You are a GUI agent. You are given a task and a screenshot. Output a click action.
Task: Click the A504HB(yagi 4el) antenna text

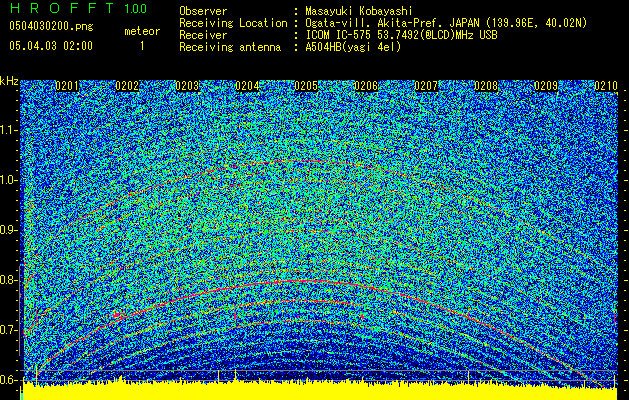(x=353, y=47)
